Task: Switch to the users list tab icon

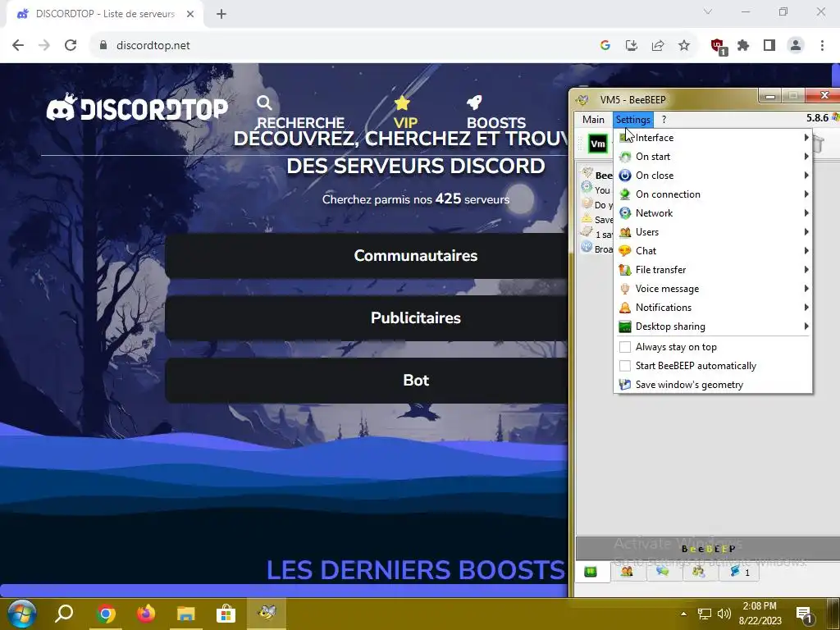Action: click(627, 572)
